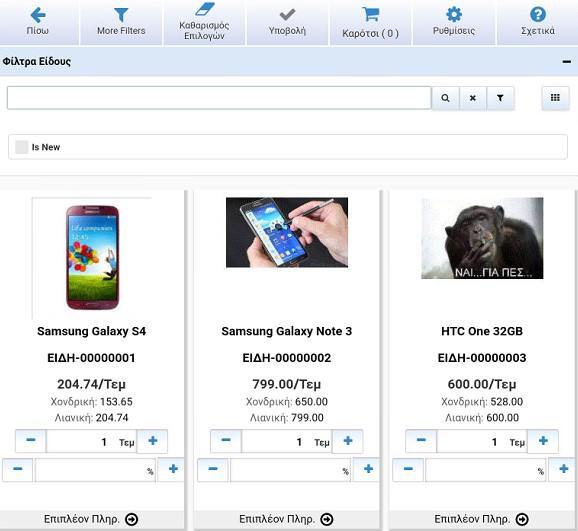Clear search with the x icon
The height and width of the screenshot is (531, 578).
pyautogui.click(x=473, y=98)
